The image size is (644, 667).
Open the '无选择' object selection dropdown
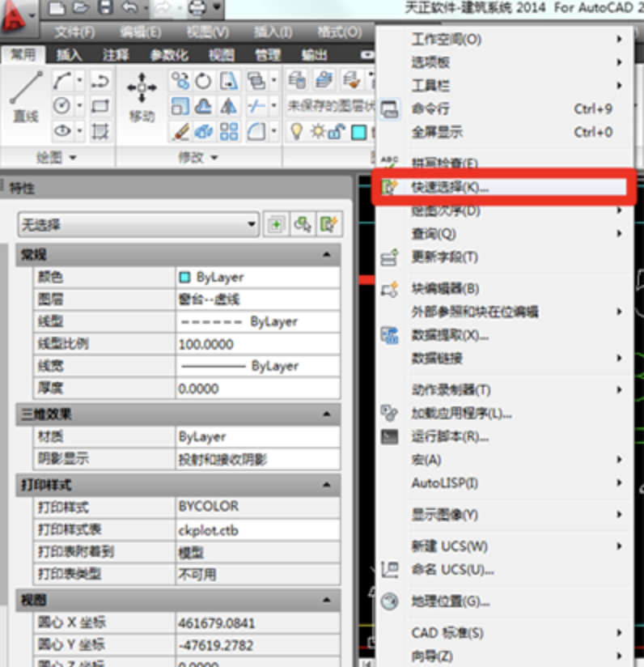(x=138, y=224)
